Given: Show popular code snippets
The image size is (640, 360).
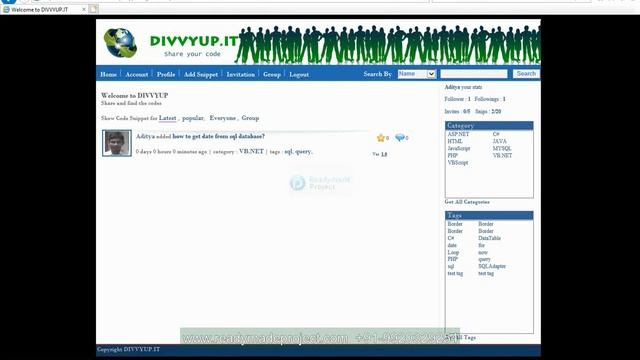Looking at the screenshot, I should pos(193,118).
